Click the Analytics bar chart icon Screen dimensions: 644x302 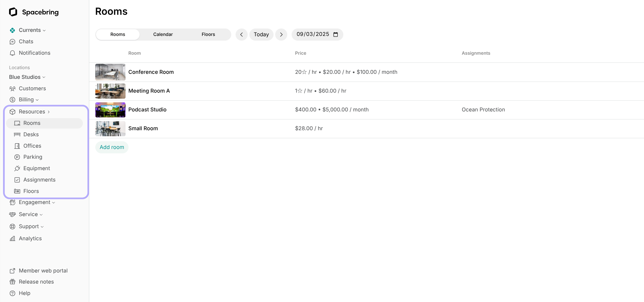coord(12,239)
